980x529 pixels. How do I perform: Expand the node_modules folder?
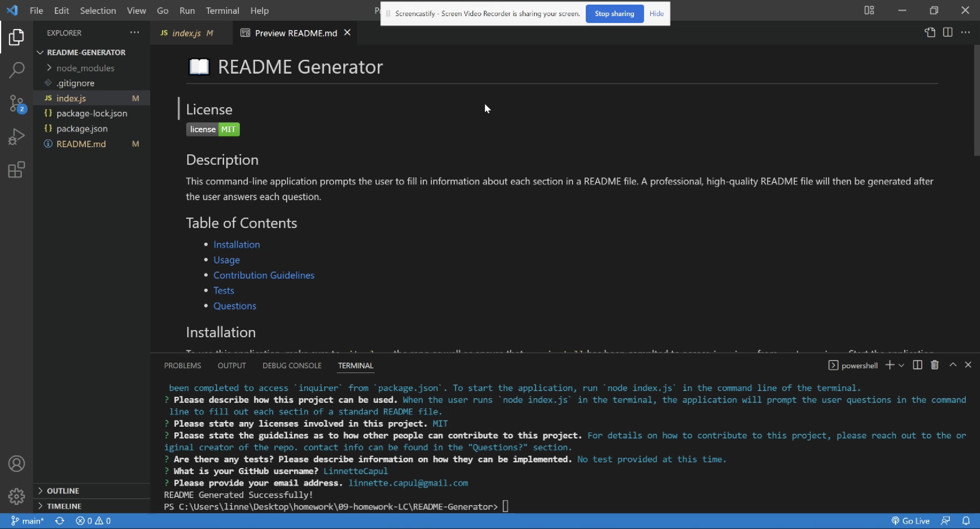tap(85, 68)
